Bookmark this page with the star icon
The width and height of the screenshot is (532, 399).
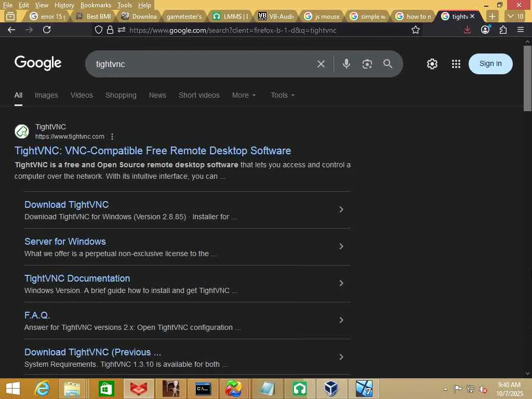click(x=415, y=30)
